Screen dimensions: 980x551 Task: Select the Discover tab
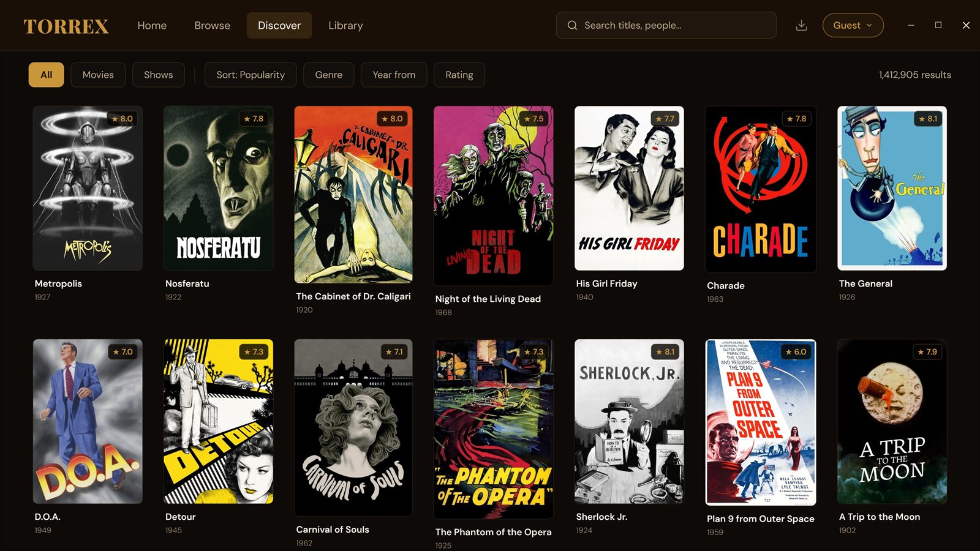pyautogui.click(x=279, y=25)
